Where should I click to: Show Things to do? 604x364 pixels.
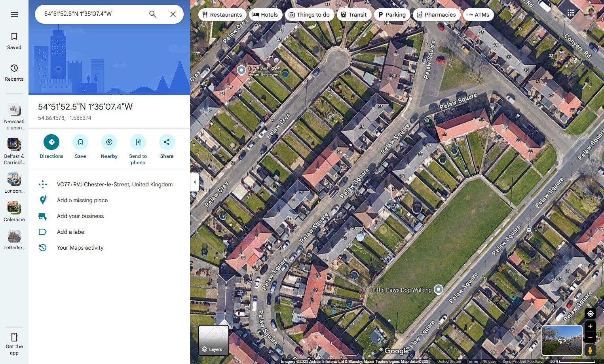pos(309,15)
